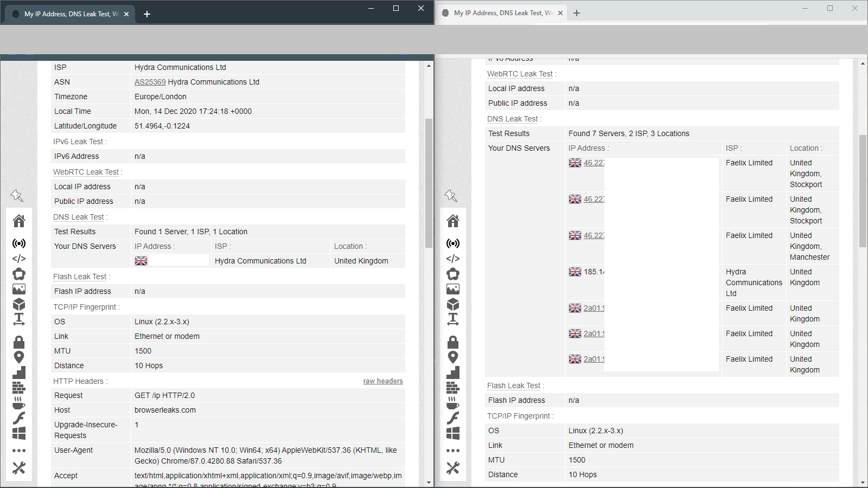This screenshot has height=488, width=868.
Task: Select the Flash icon in left window sidebar
Action: click(19, 418)
